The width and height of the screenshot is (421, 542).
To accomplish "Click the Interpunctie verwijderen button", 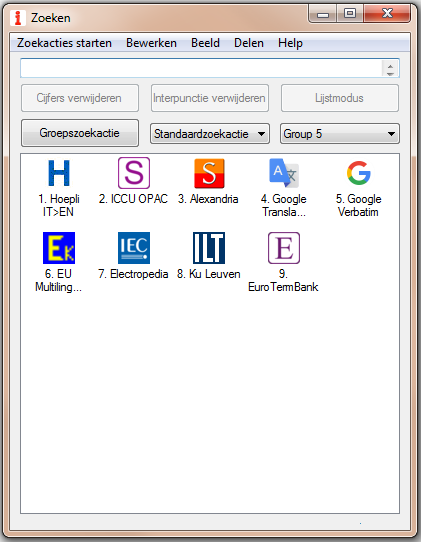I will point(210,98).
